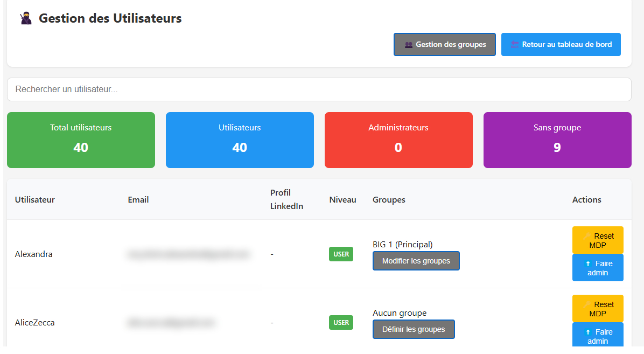Screen dimensions: 644x354
Task: Open Modifier les groupes for Alexandra
Action: 416,261
